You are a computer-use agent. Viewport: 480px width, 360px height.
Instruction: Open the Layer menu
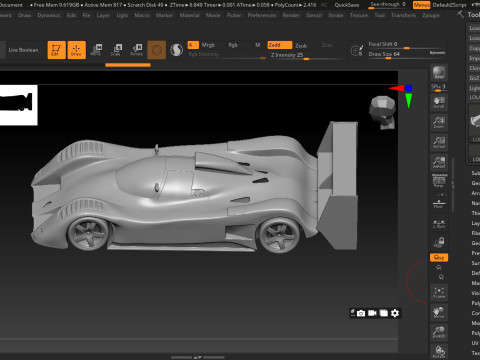[103, 15]
